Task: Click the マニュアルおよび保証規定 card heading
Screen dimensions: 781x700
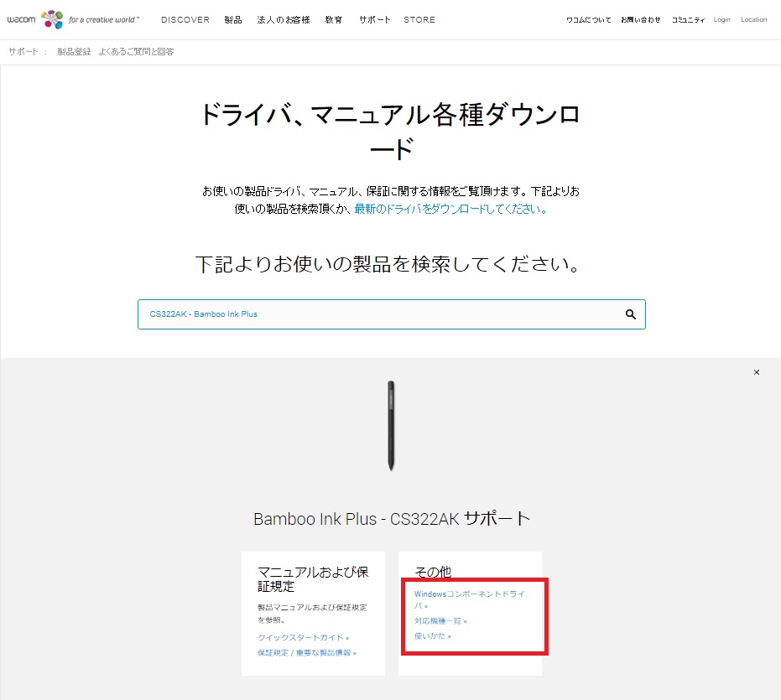Action: (x=313, y=579)
